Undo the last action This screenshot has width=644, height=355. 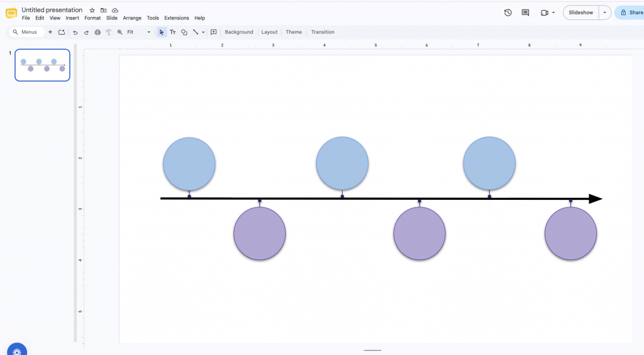(75, 32)
